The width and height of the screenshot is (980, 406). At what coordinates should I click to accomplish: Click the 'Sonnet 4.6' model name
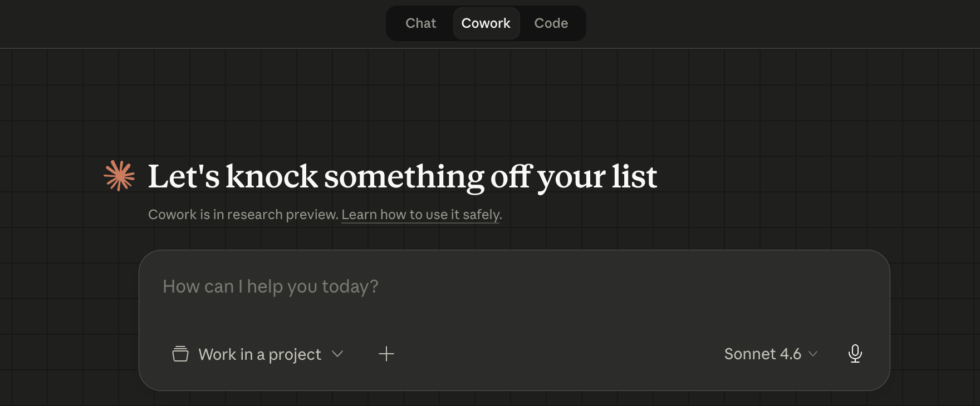[762, 354]
